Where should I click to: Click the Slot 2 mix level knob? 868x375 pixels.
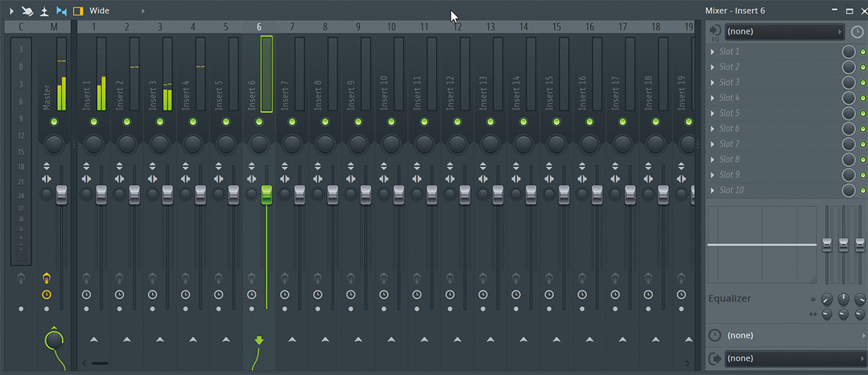click(x=848, y=67)
